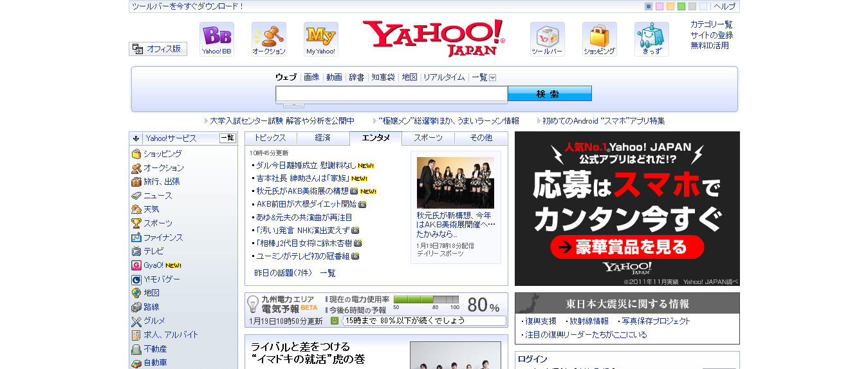Collapse the Yahoo!サービス arrow toggle
The height and width of the screenshot is (369, 868).
click(x=136, y=138)
